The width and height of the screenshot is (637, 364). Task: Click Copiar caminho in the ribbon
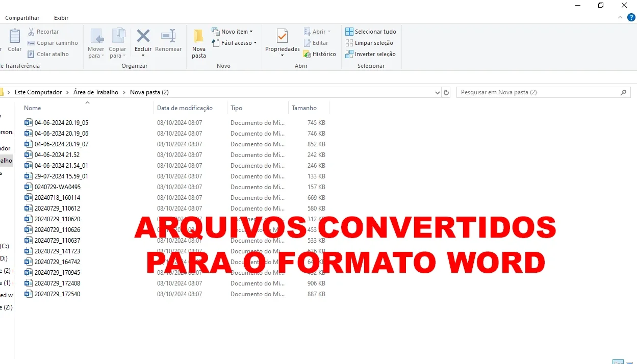(52, 43)
